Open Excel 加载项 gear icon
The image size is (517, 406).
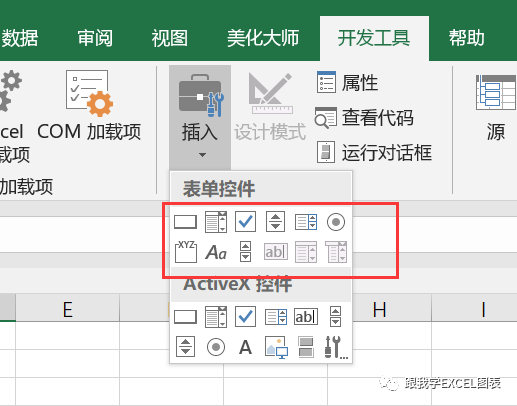(x=10, y=91)
